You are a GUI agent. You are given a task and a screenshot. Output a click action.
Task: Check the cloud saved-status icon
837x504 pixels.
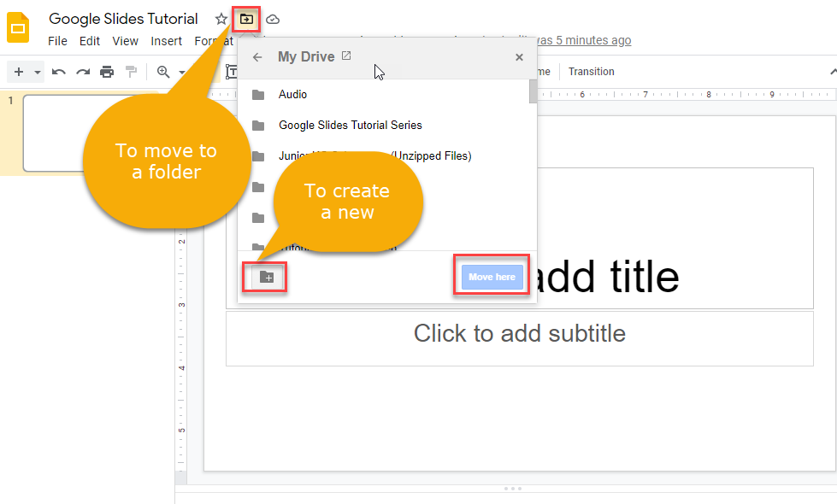click(x=273, y=19)
